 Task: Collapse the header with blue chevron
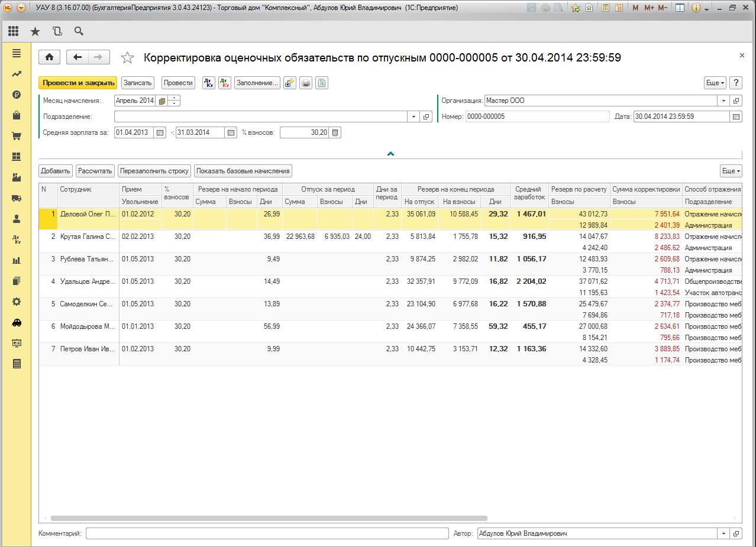pos(390,154)
